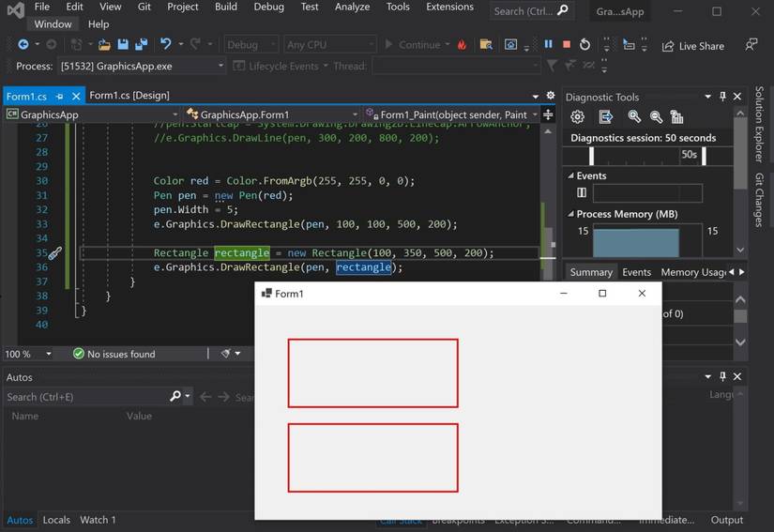
Task: Click the split editor icon
Action: 548,115
